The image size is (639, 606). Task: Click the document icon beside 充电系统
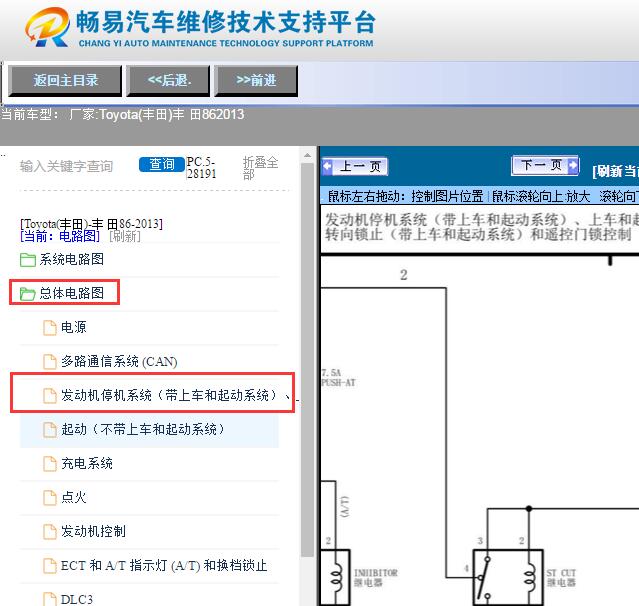[50, 464]
